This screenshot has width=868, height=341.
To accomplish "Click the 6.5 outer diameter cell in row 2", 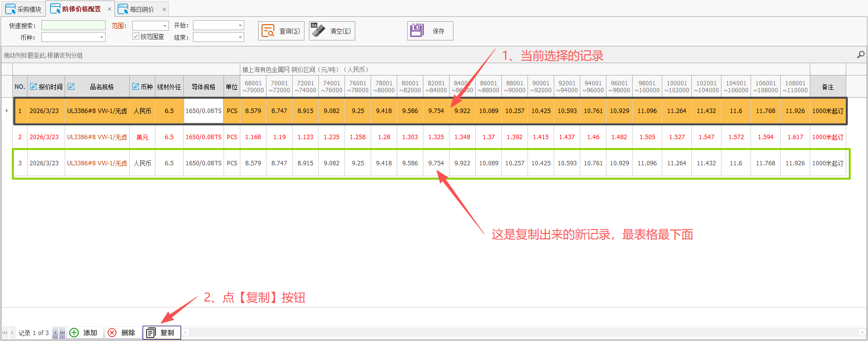I will pos(169,137).
